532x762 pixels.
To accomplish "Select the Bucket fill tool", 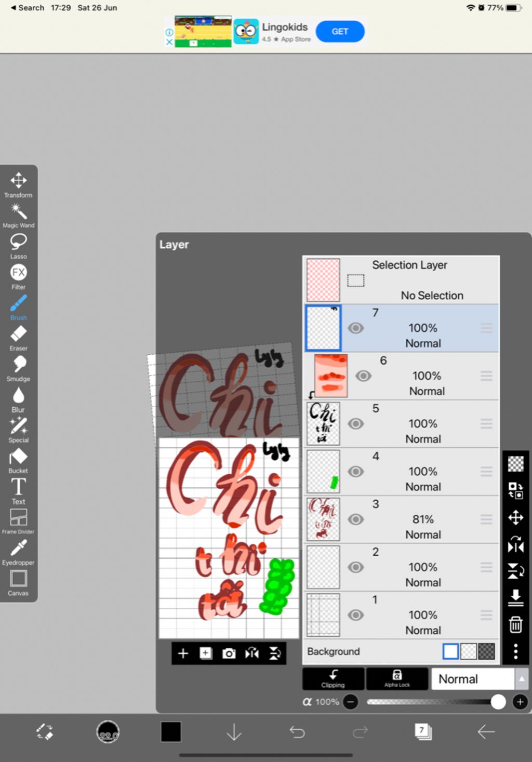I will point(18,461).
